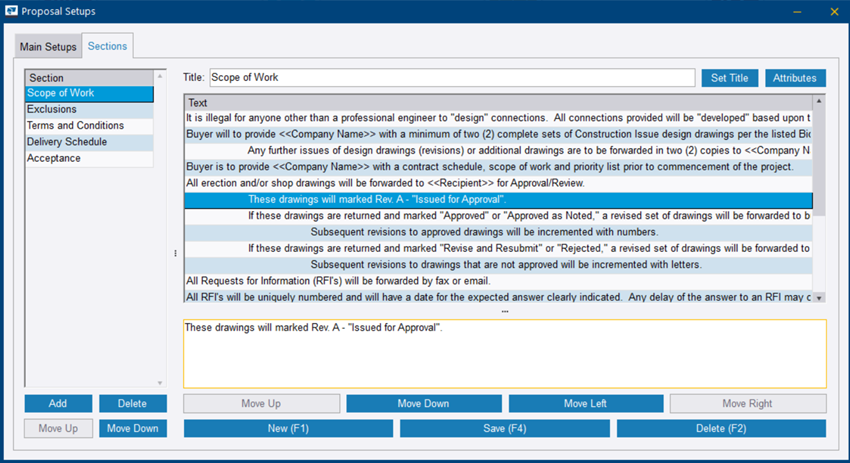
Task: Open the Delivery Schedule section
Action: [66, 142]
